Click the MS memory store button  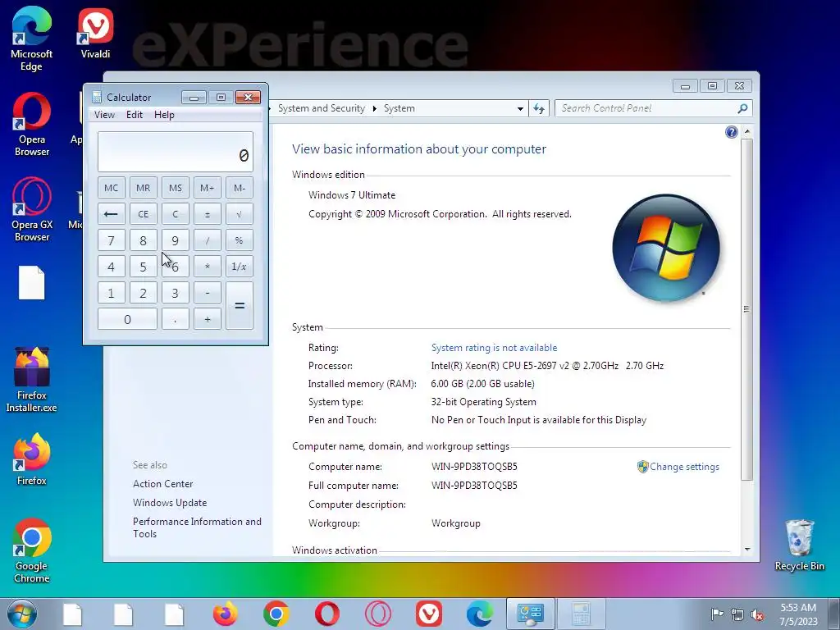176,188
